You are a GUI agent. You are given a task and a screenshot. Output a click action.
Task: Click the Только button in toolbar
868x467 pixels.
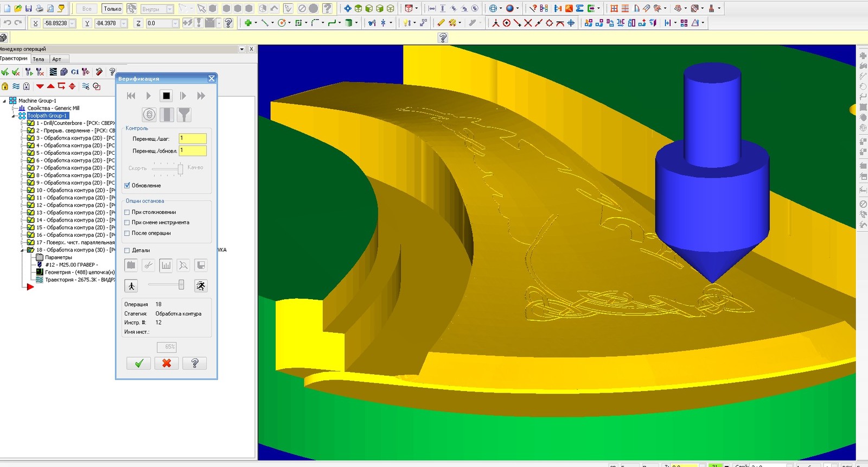pyautogui.click(x=112, y=9)
